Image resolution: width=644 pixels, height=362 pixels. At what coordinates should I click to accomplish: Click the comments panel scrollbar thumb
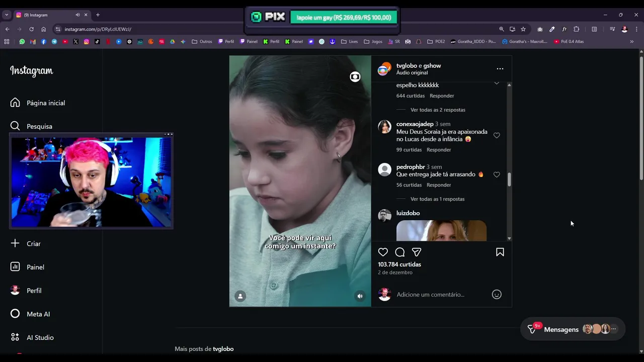509,179
